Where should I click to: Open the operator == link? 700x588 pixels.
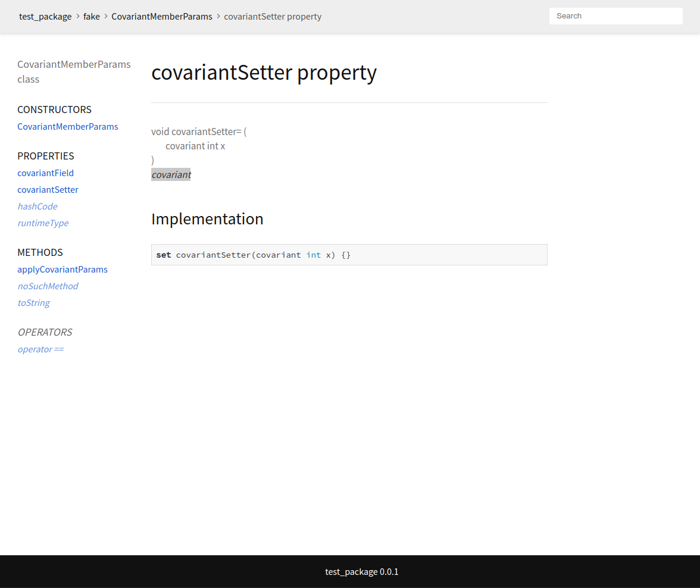click(40, 349)
